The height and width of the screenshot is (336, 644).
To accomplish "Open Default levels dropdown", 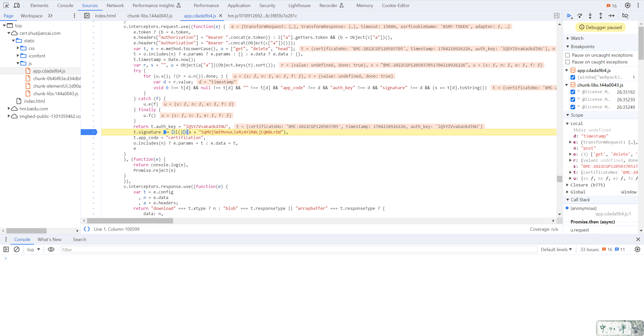I will click(x=556, y=249).
